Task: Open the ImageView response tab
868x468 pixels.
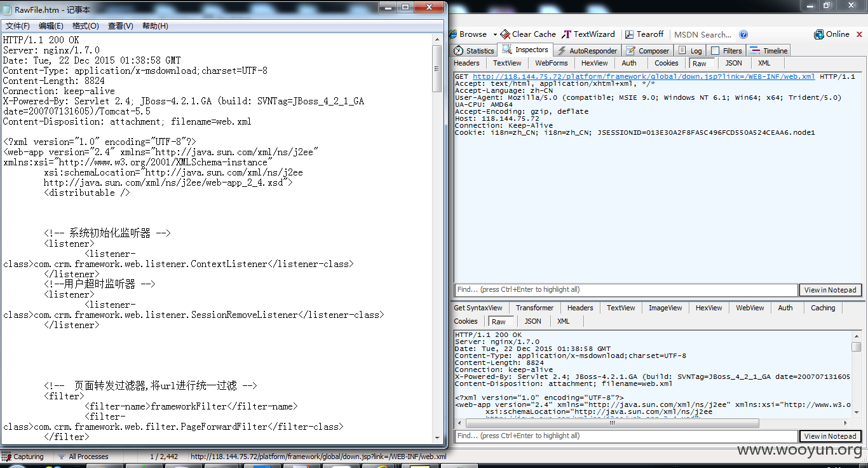Action: coord(665,308)
